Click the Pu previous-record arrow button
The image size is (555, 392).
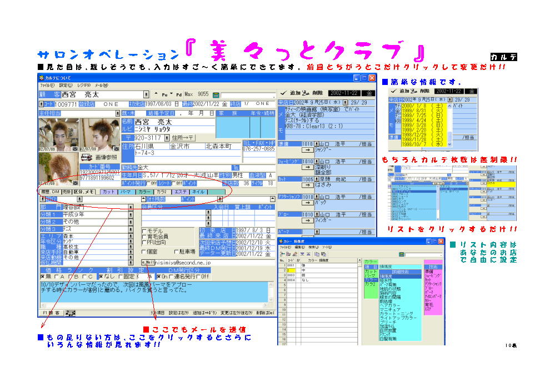pos(162,94)
